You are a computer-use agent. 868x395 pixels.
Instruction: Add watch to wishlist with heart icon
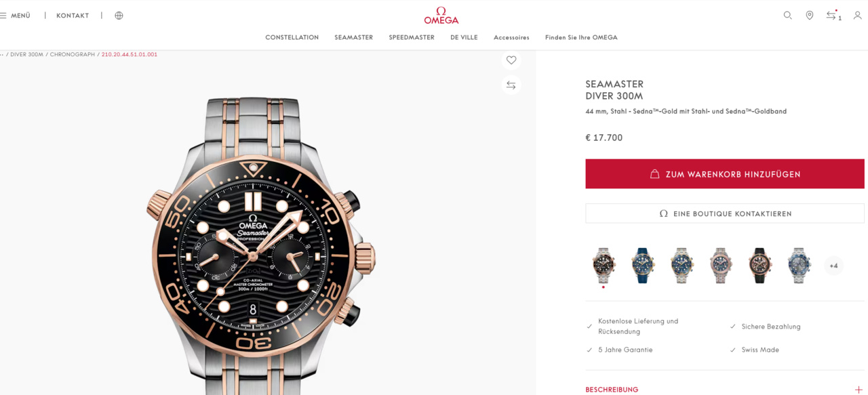pyautogui.click(x=511, y=60)
